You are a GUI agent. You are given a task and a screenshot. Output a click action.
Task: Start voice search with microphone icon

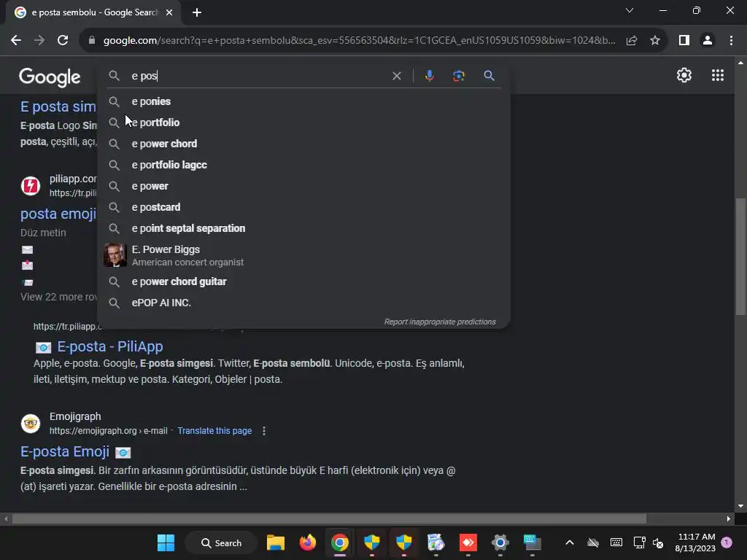[429, 76]
